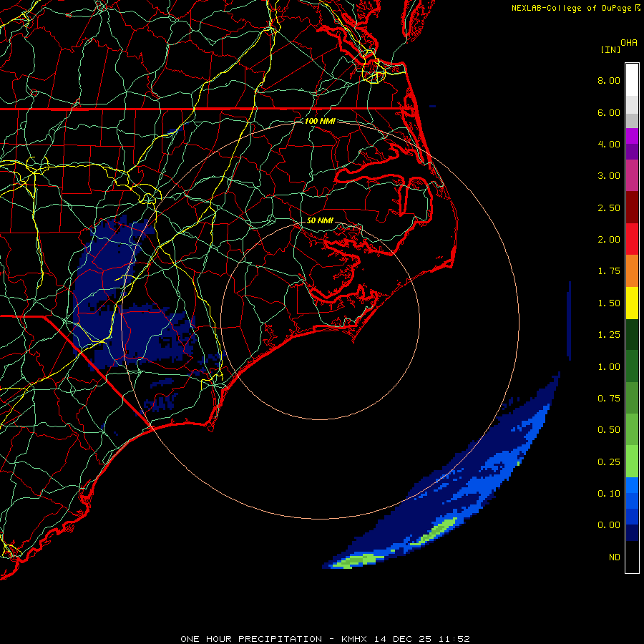This screenshot has height=644, width=644.
Task: Pick the bright red swatch beside 2.00
Action: (x=632, y=239)
